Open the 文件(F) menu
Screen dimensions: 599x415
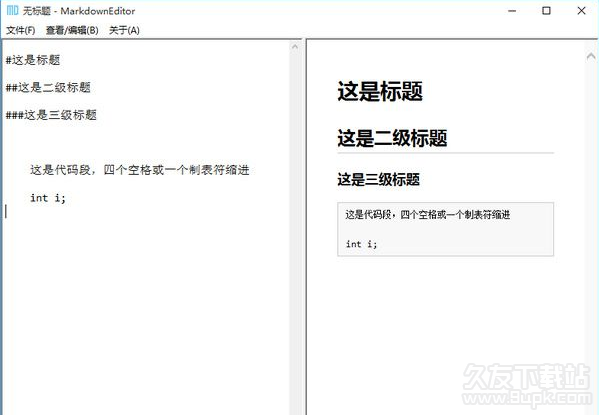point(21,30)
